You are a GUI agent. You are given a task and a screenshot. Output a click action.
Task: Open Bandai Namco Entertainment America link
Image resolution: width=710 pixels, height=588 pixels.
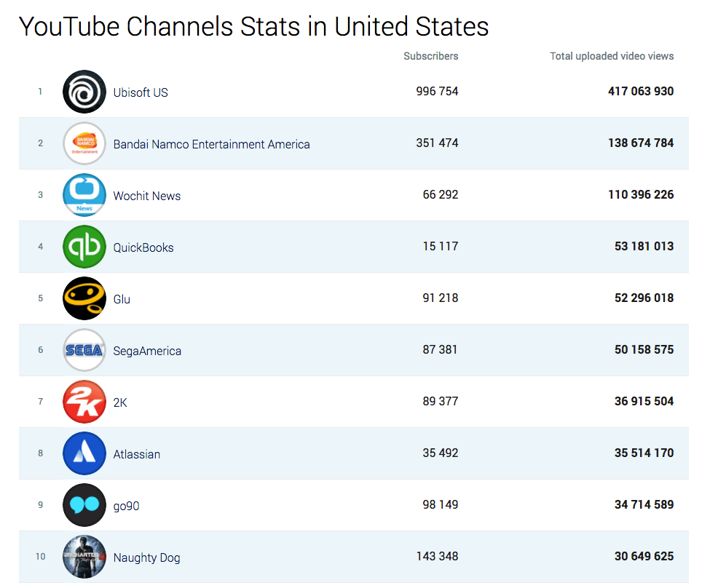211,144
